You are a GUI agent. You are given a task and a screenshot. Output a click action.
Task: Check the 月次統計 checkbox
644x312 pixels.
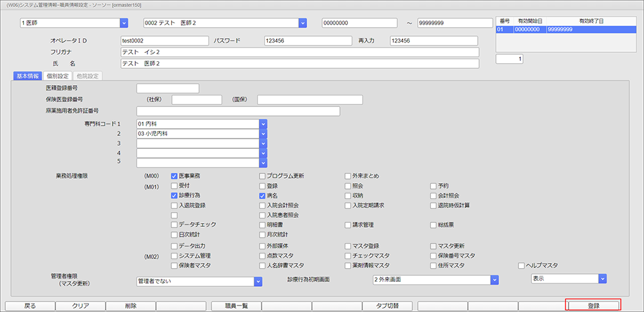[263, 235]
